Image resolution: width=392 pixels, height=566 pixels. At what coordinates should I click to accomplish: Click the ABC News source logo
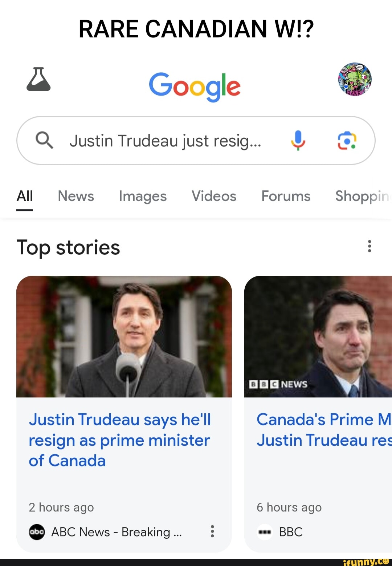point(37,532)
